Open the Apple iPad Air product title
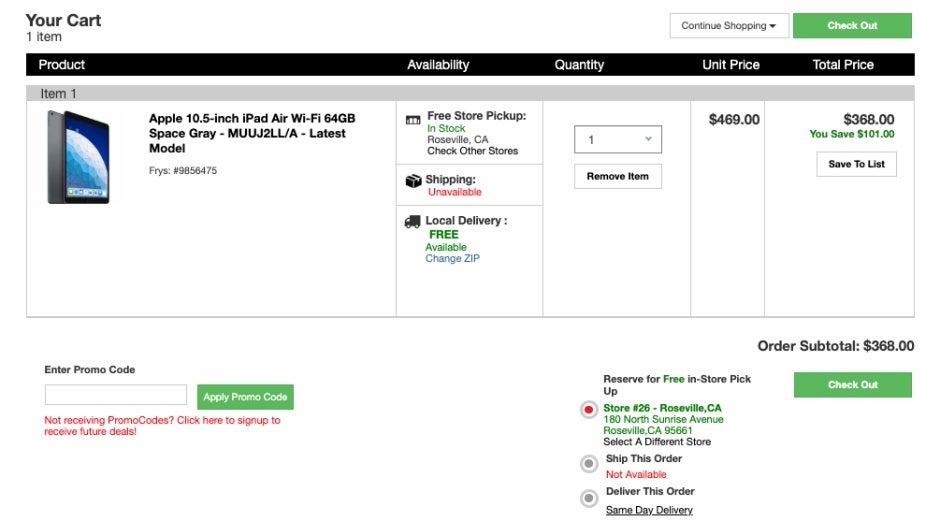Image resolution: width=940 pixels, height=521 pixels. tap(252, 133)
